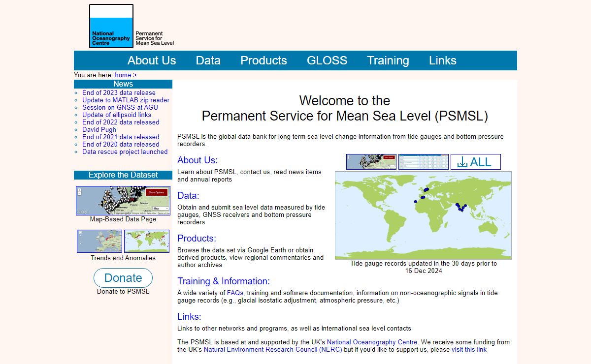
Task: Open the Training menu
Action: pos(388,61)
